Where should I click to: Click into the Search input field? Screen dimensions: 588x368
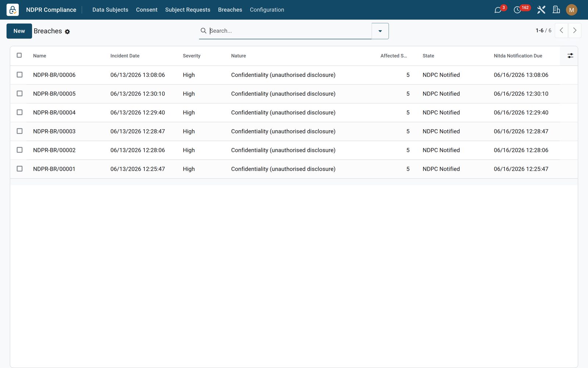pos(290,31)
